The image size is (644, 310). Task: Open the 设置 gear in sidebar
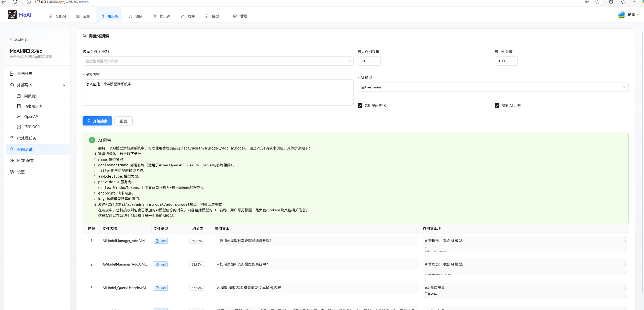pyautogui.click(x=21, y=172)
